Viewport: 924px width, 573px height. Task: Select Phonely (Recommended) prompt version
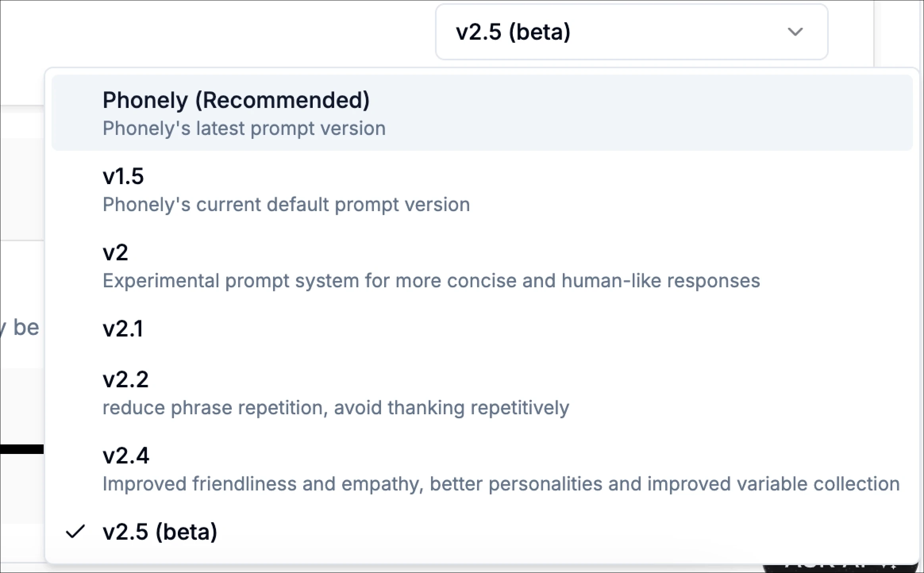pyautogui.click(x=237, y=100)
